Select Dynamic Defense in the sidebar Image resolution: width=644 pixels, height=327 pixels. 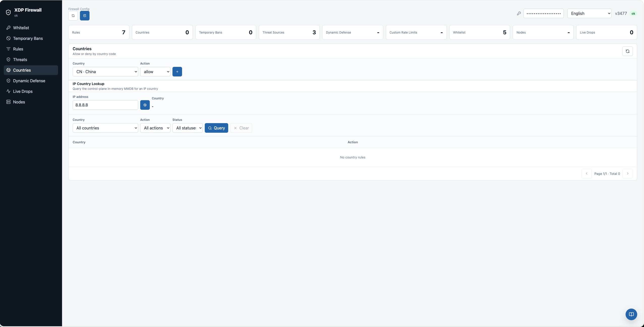(31, 81)
